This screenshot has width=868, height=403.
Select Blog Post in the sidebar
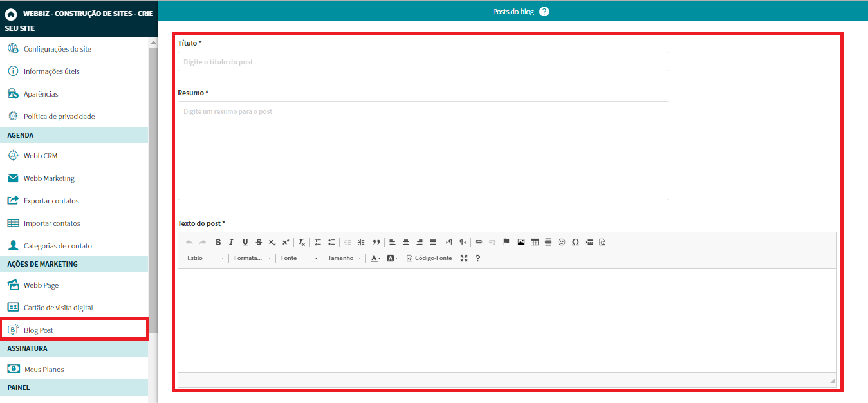click(x=39, y=330)
